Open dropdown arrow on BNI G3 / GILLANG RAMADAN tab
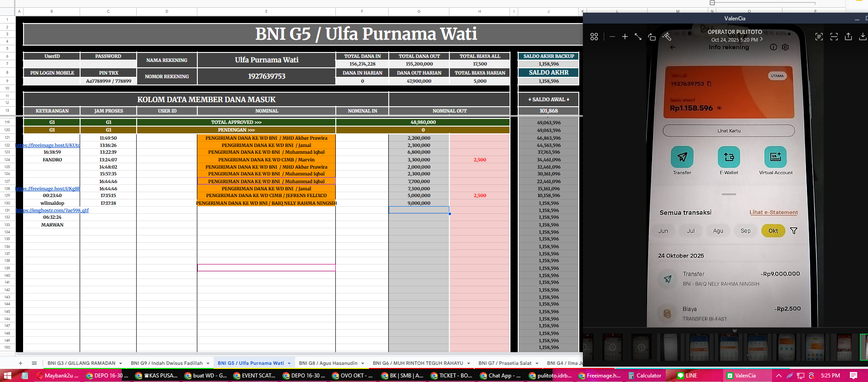 [x=121, y=363]
